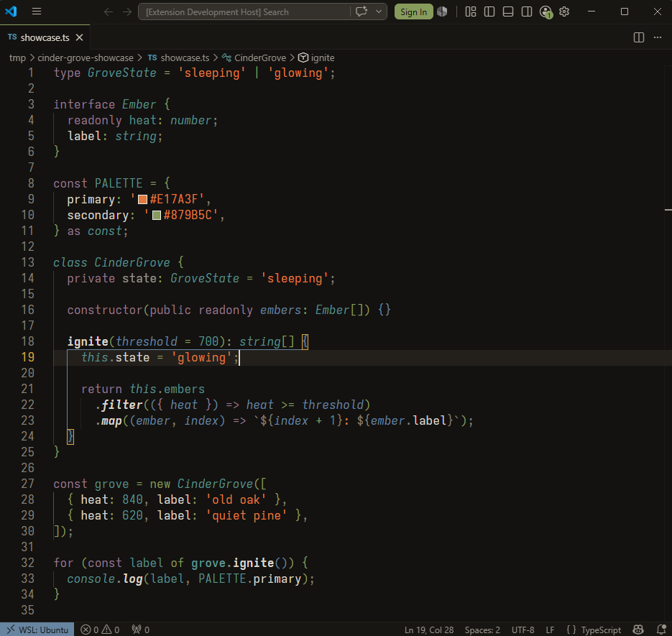Open the VS Code application menu (hamburger)

pos(37,11)
